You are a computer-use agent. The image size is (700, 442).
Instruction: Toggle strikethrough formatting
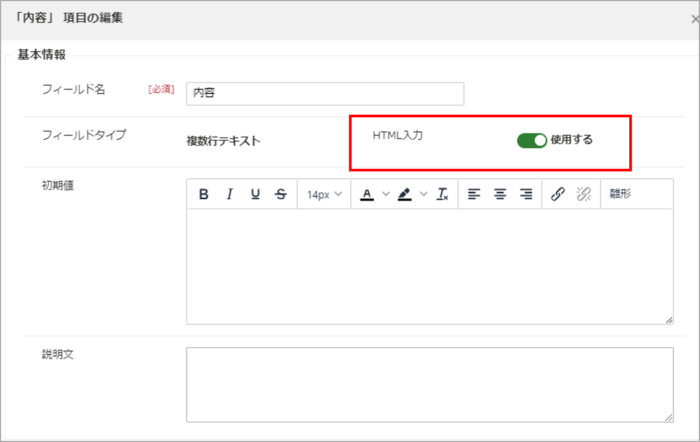click(281, 194)
